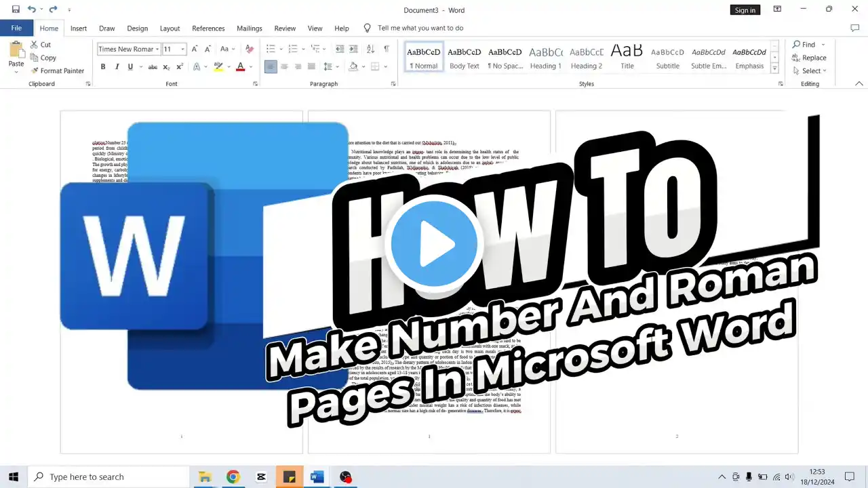The image size is (868, 488).
Task: Switch to the Mailings tab
Action: click(x=250, y=28)
